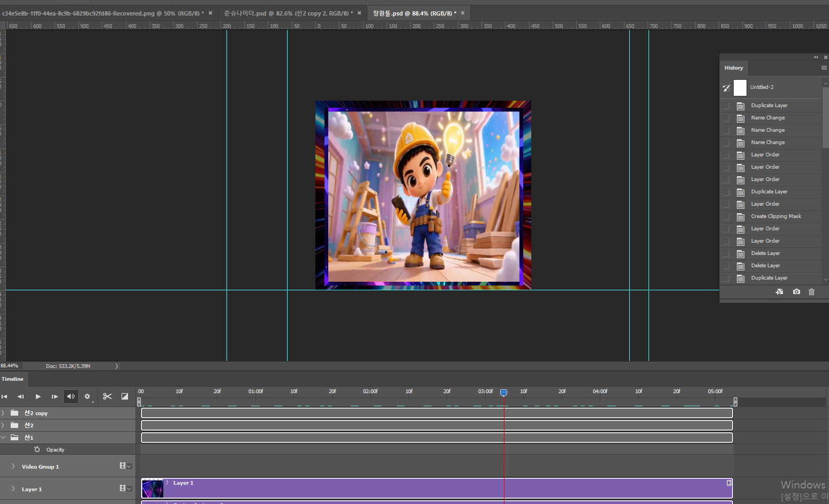Collapse the History panel to icons
Image resolution: width=829 pixels, height=504 pixels.
816,57
